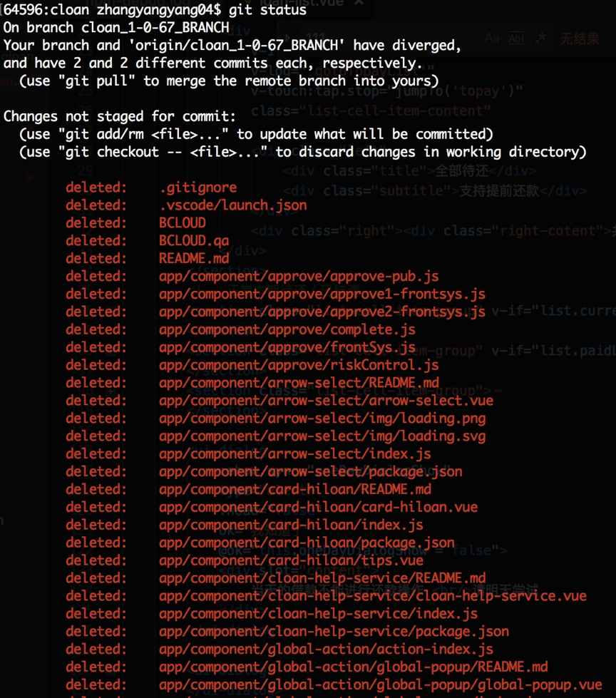
Task: Enable the regex (.*) search option
Action: click(x=540, y=38)
